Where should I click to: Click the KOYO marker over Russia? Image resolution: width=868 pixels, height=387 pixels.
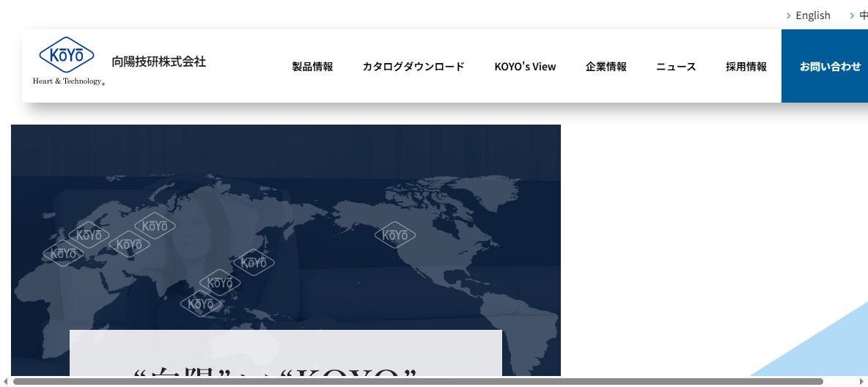(x=155, y=226)
